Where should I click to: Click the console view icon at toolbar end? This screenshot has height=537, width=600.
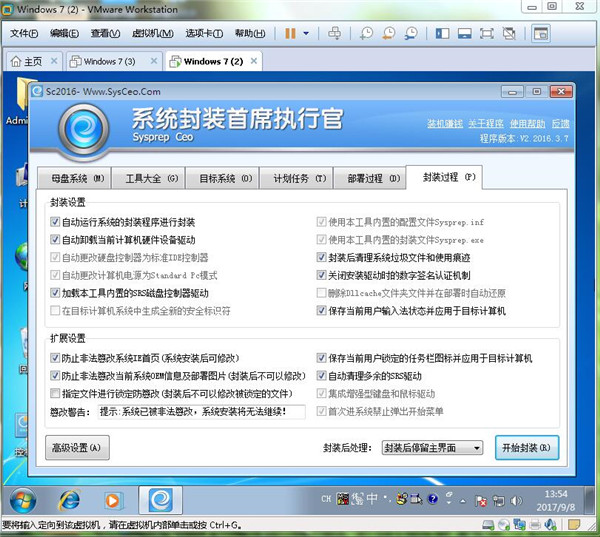[541, 34]
